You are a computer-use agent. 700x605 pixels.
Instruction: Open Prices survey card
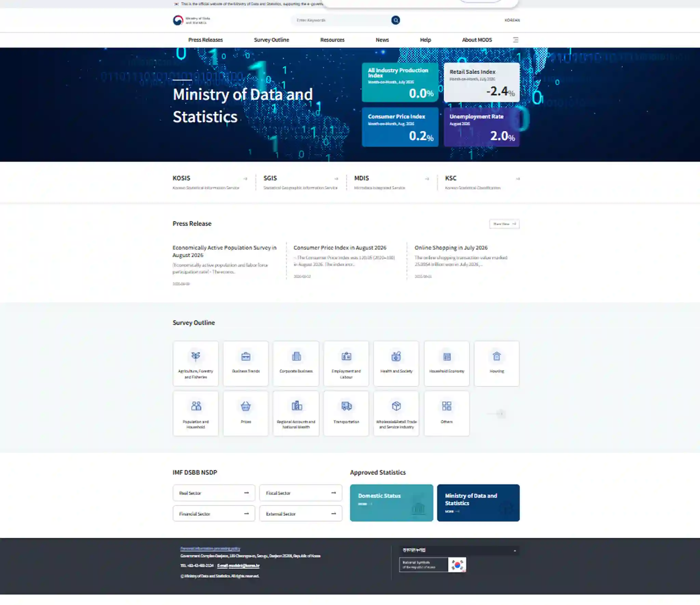coord(246,413)
